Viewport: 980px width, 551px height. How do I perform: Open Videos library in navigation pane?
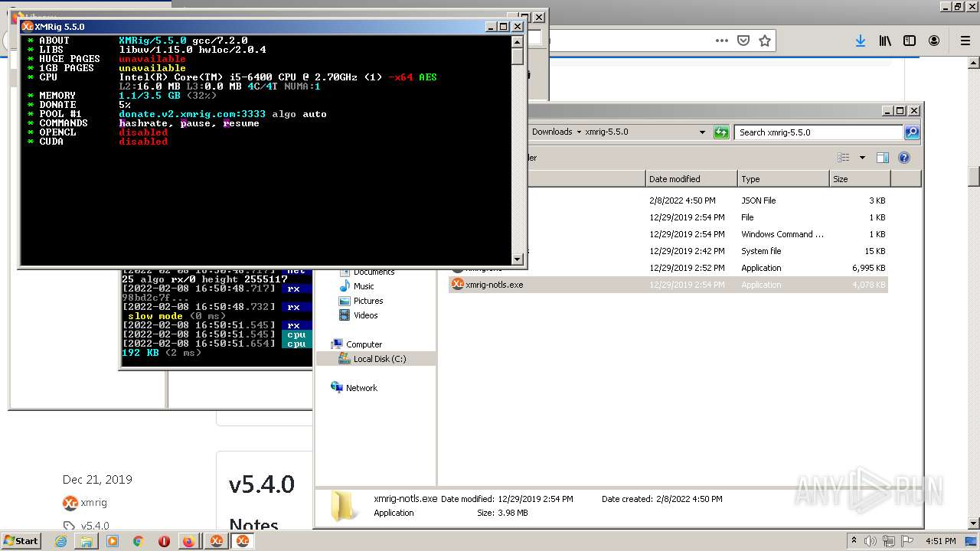(x=365, y=315)
